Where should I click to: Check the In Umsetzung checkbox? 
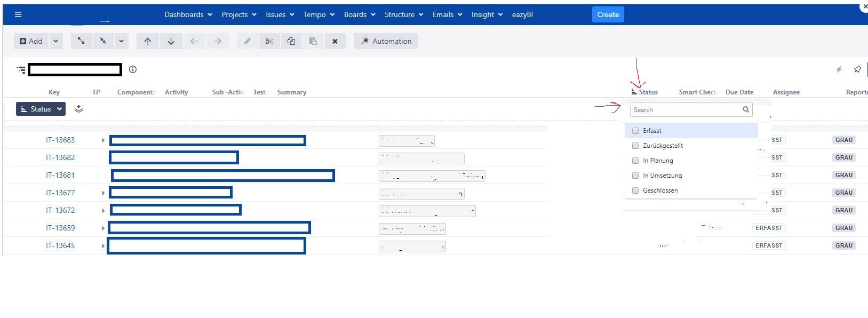(635, 176)
